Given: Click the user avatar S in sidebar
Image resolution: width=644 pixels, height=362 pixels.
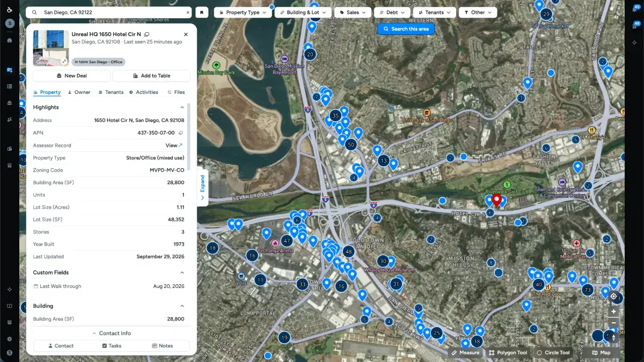Looking at the screenshot, I should (x=10, y=23).
